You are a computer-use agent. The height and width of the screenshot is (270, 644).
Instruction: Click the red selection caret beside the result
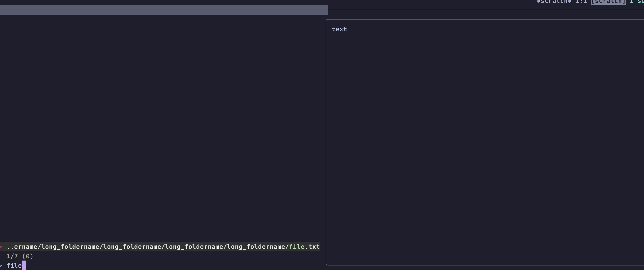(1, 247)
